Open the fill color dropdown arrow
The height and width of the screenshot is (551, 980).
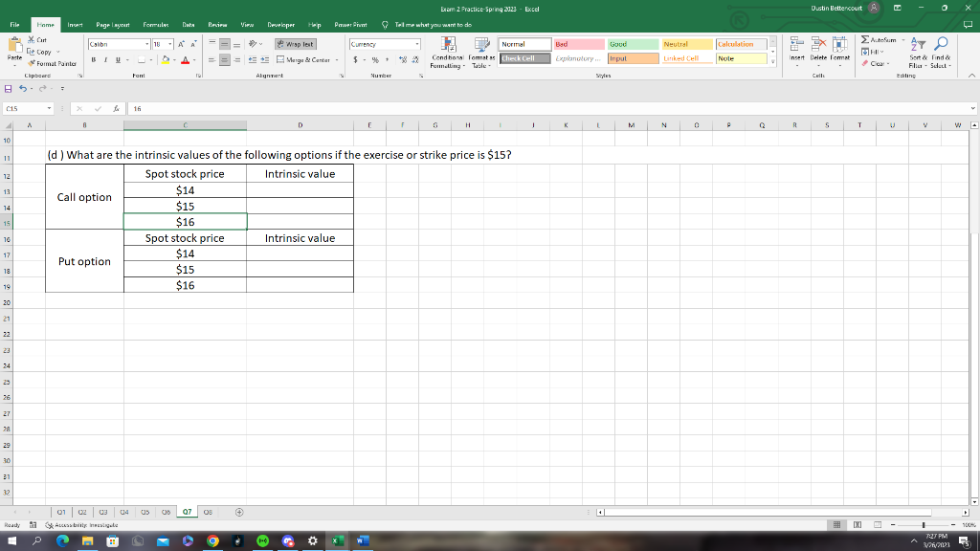pos(174,60)
